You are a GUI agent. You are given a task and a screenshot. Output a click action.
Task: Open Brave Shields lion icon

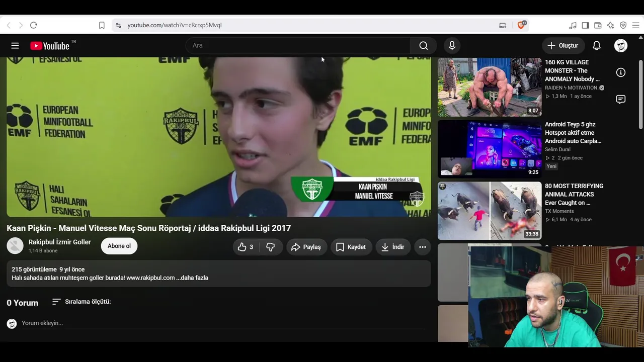[x=521, y=25]
